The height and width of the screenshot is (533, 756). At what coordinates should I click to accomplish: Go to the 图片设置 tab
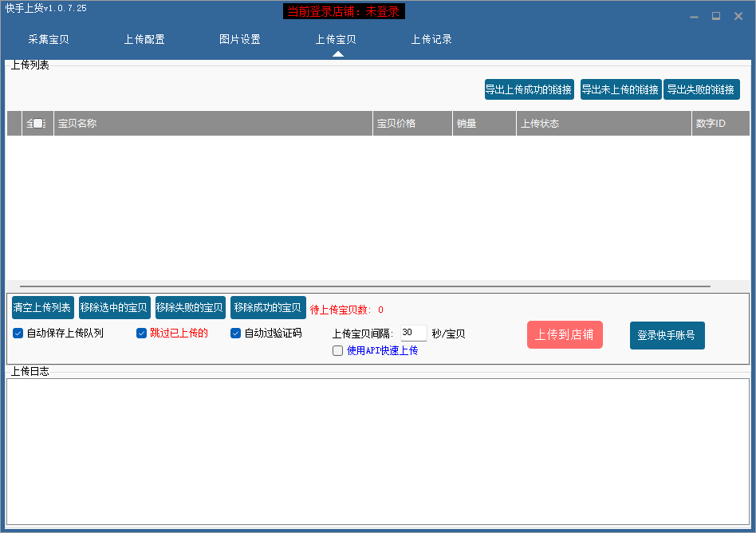click(x=240, y=39)
